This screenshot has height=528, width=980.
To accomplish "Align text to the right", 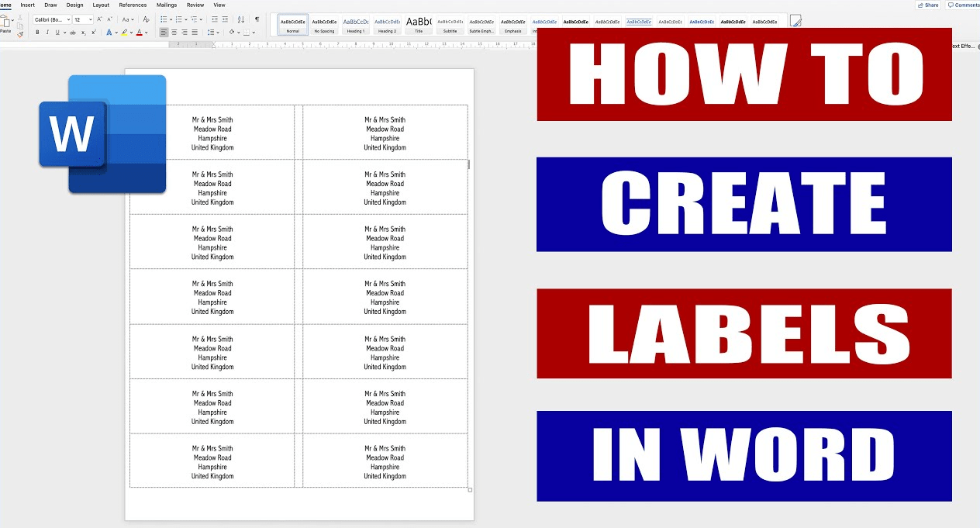I will coord(184,33).
